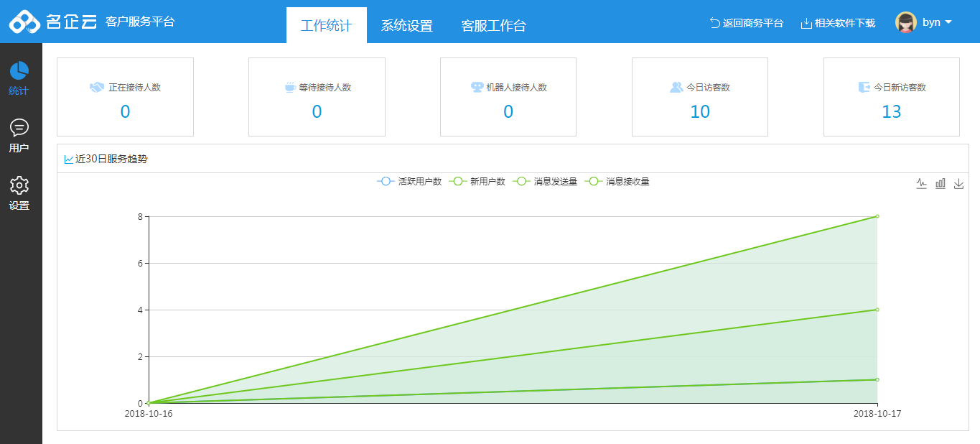Select the 工作统计 tab
Viewport: 980px width, 444px height.
pos(326,26)
